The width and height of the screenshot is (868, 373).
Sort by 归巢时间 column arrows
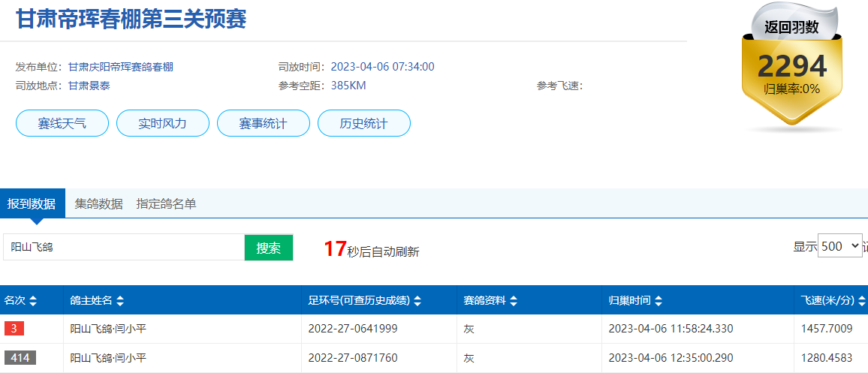[x=659, y=301]
